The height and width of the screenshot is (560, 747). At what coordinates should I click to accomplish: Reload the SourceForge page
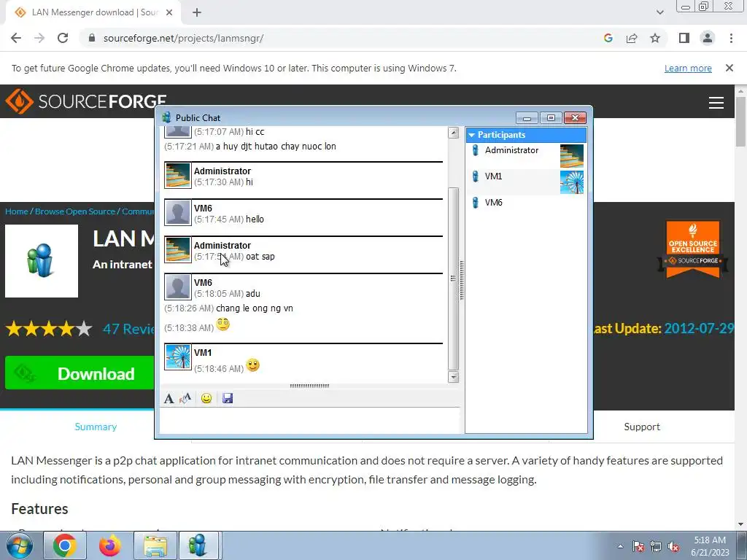tap(63, 38)
